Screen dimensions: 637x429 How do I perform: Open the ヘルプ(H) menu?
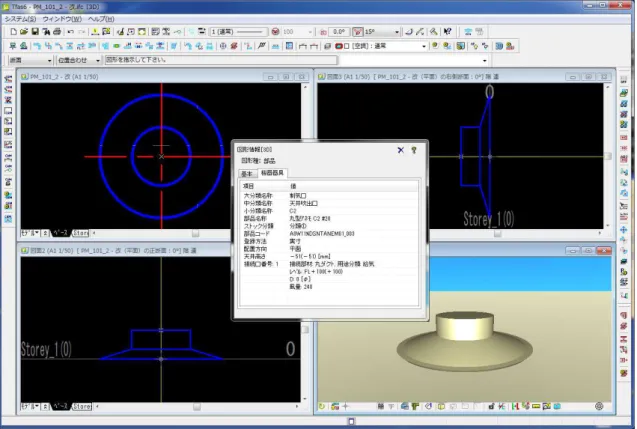101,19
